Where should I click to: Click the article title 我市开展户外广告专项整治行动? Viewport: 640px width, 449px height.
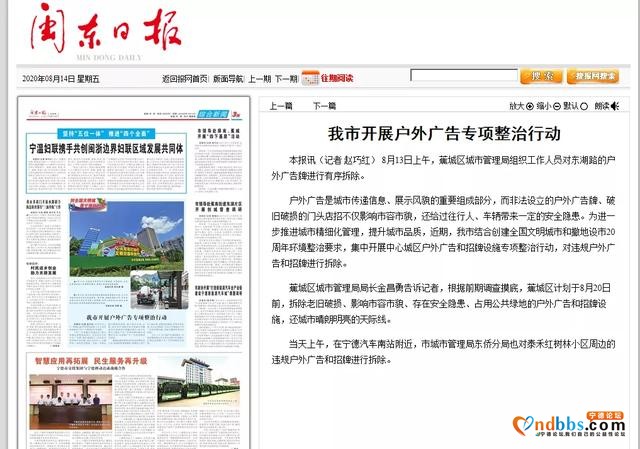click(x=444, y=133)
